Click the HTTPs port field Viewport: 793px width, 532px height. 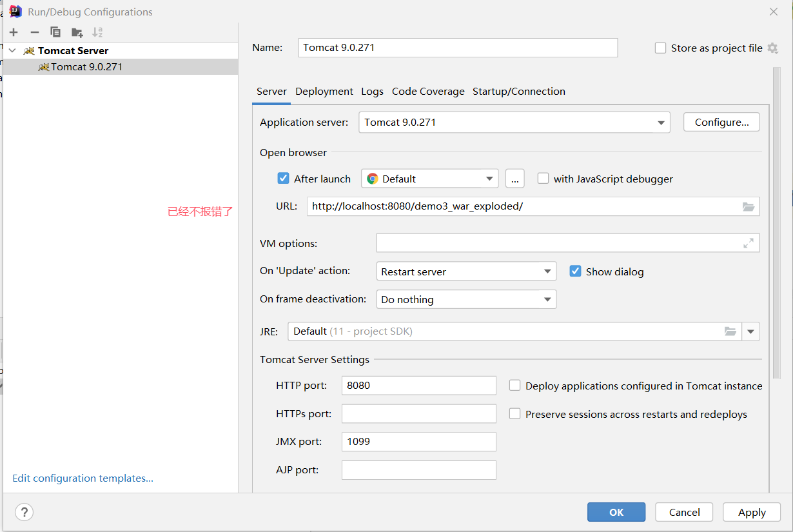point(419,414)
